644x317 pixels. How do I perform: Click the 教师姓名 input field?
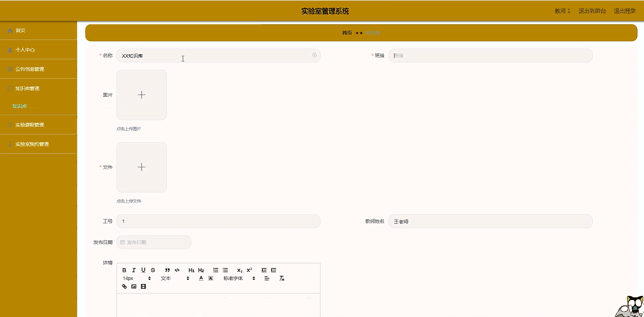pyautogui.click(x=490, y=221)
